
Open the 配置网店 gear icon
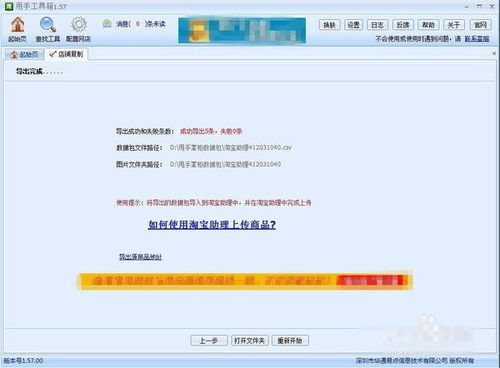(x=78, y=29)
